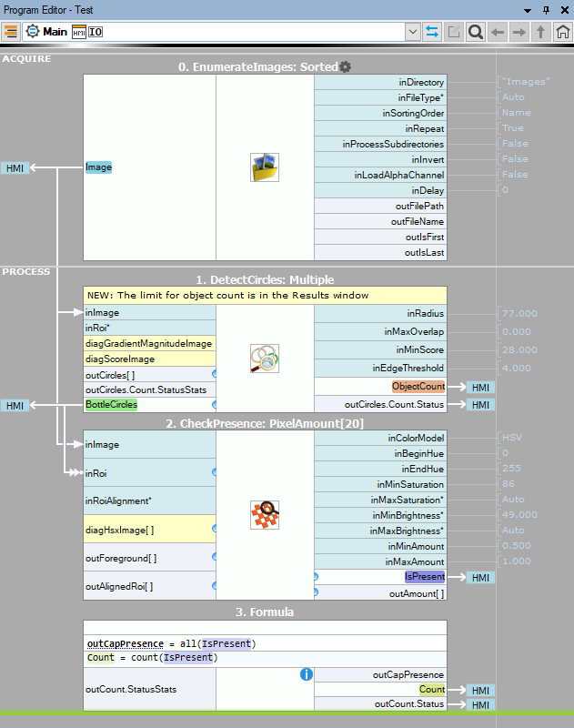
Task: Click the blue info icon in Formula
Action: coord(307,674)
